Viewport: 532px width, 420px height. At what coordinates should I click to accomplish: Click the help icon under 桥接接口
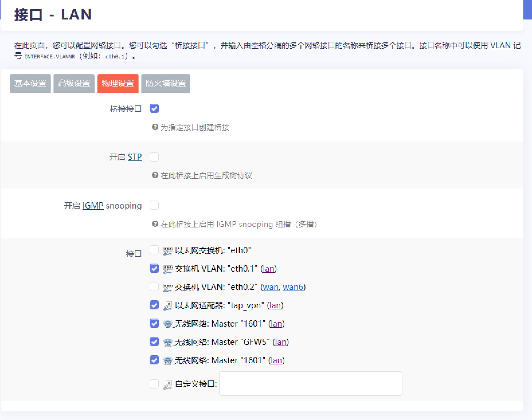tap(155, 127)
